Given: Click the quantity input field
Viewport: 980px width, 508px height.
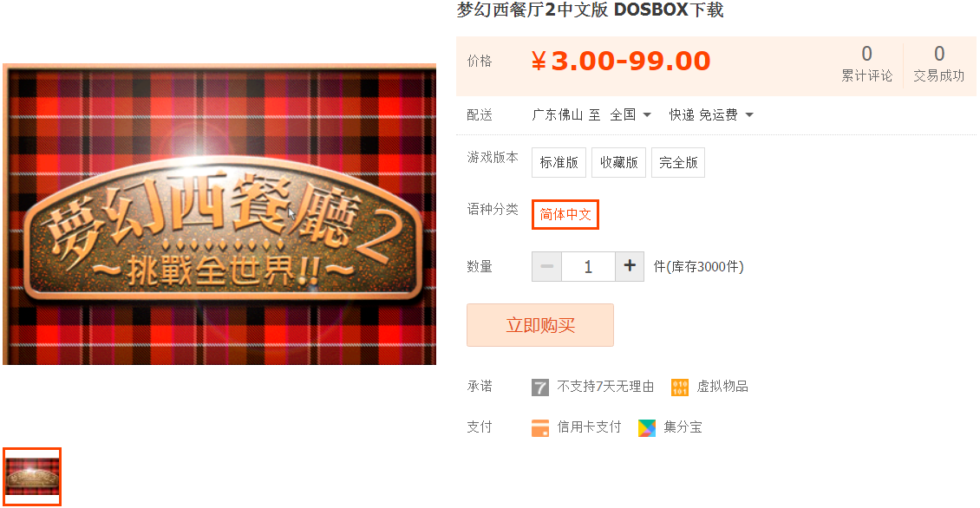Looking at the screenshot, I should (x=588, y=266).
